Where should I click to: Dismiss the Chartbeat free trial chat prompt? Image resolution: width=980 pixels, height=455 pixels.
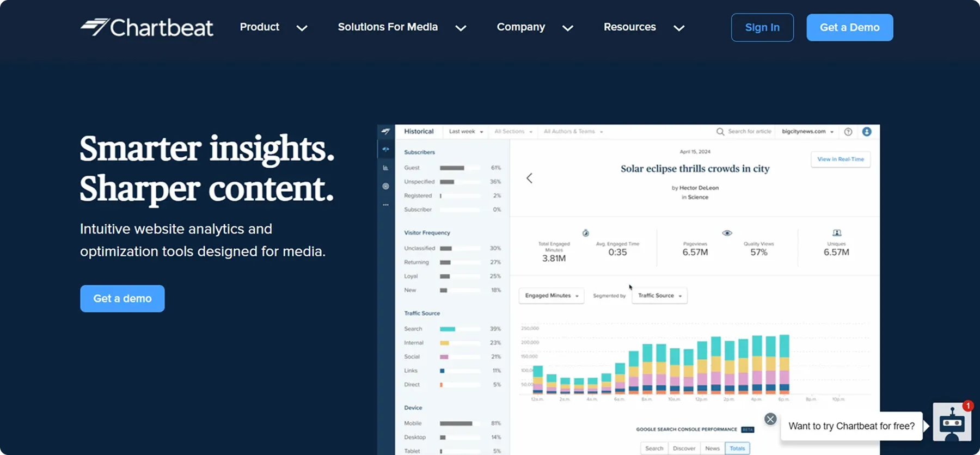point(770,419)
